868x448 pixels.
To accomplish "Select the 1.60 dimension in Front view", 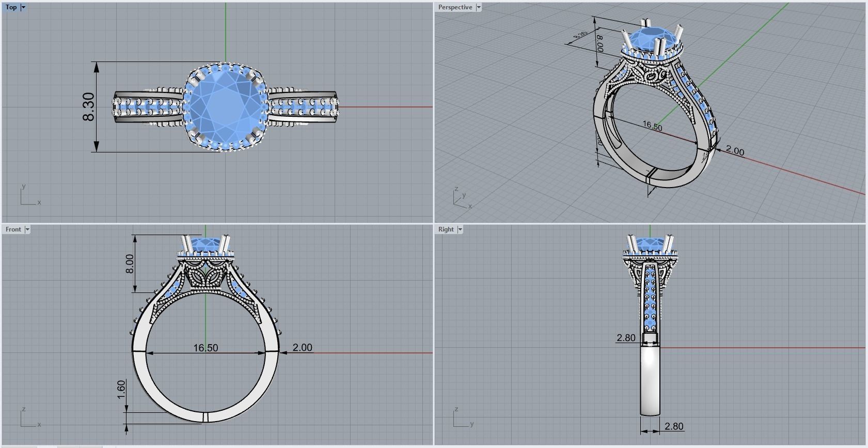I will click(121, 390).
